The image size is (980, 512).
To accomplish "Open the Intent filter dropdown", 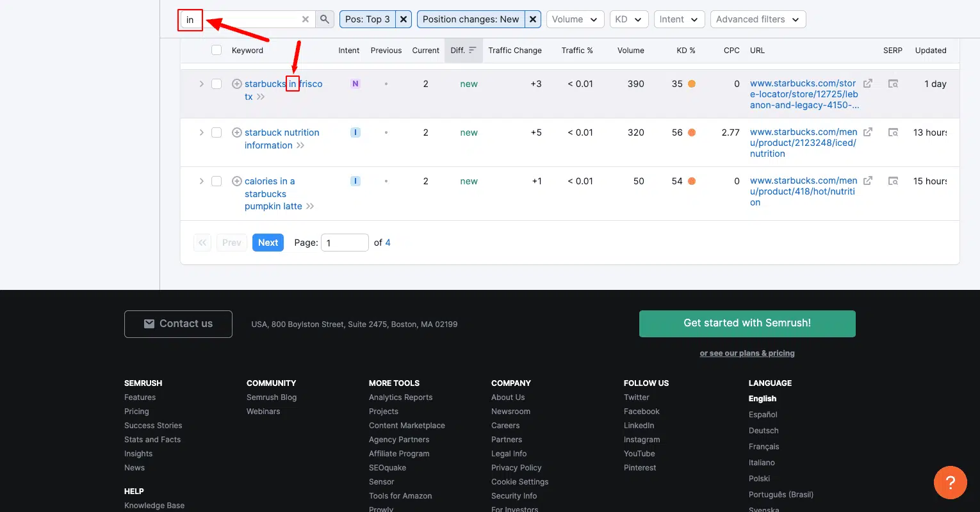I will (680, 19).
